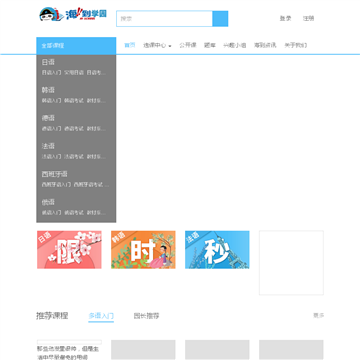Select the 法语 category in the sidebar
This screenshot has height=360, width=360.
(x=48, y=146)
